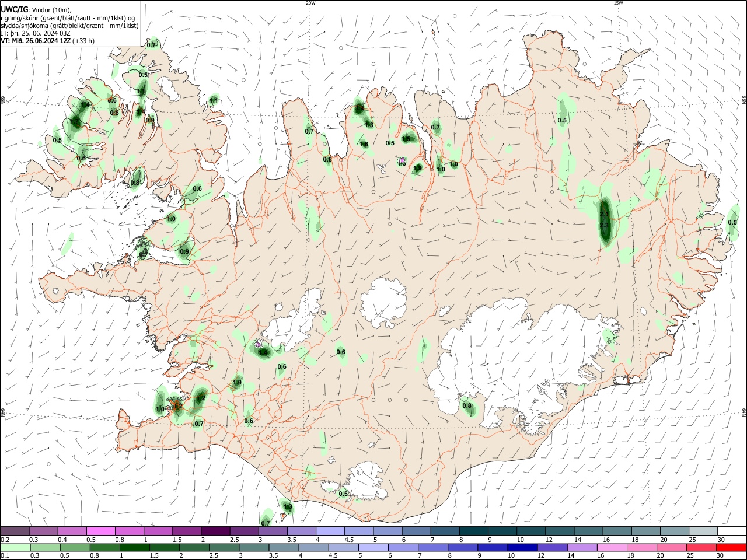This screenshot has width=747, height=560.
Task: Click the '0.2' label in the upper legend scale
Action: point(5,540)
